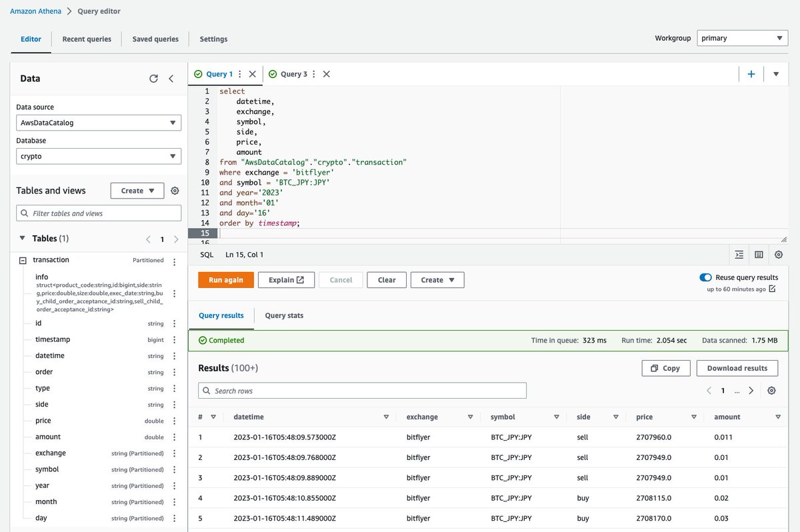Go to previous results page

(709, 391)
